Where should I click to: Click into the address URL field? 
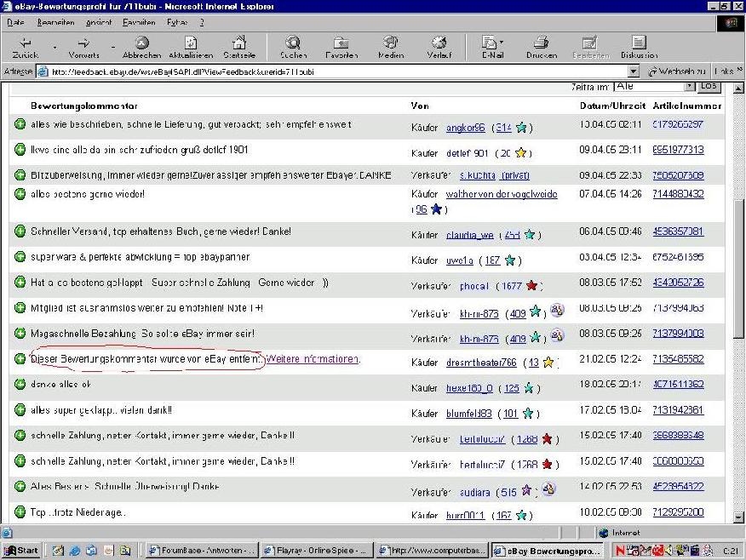click(x=333, y=71)
